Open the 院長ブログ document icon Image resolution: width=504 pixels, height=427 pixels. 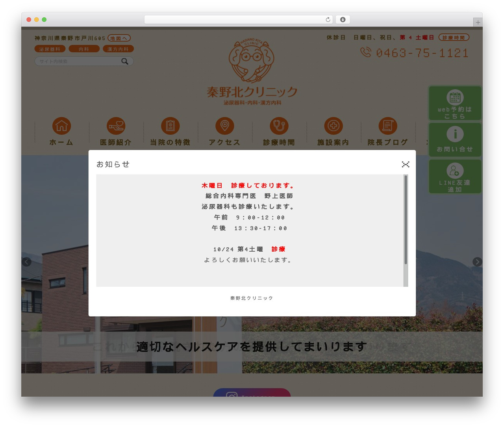[387, 126]
